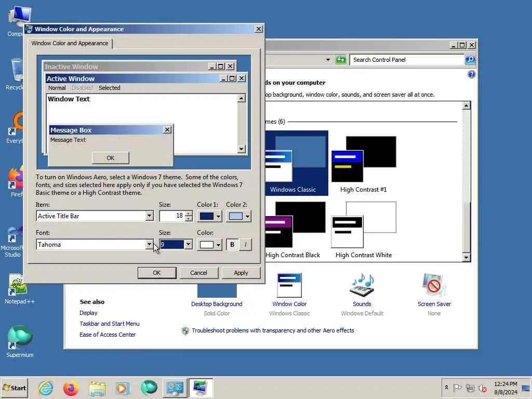Open the Color 2 dropdown arrow
The height and width of the screenshot is (399, 532).
click(247, 216)
